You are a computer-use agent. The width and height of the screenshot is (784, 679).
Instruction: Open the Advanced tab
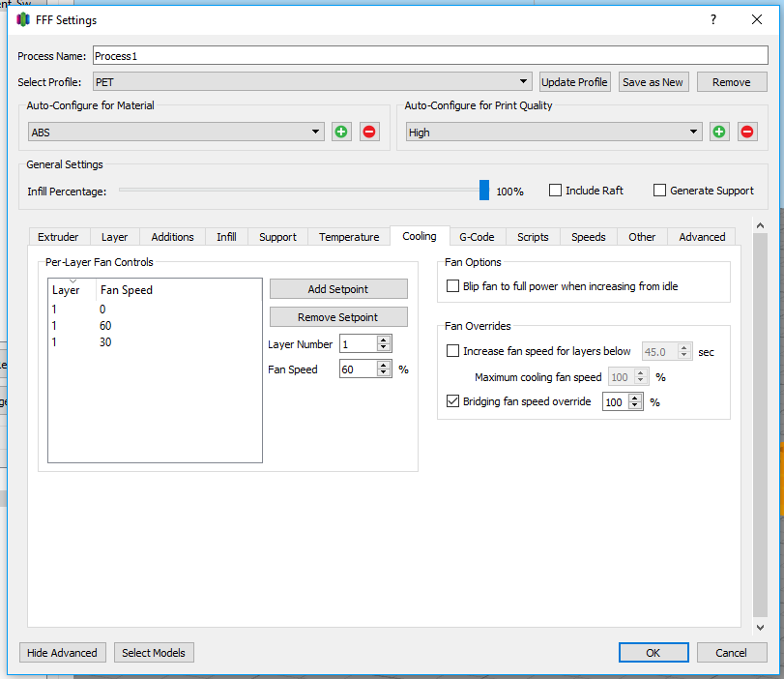click(702, 237)
